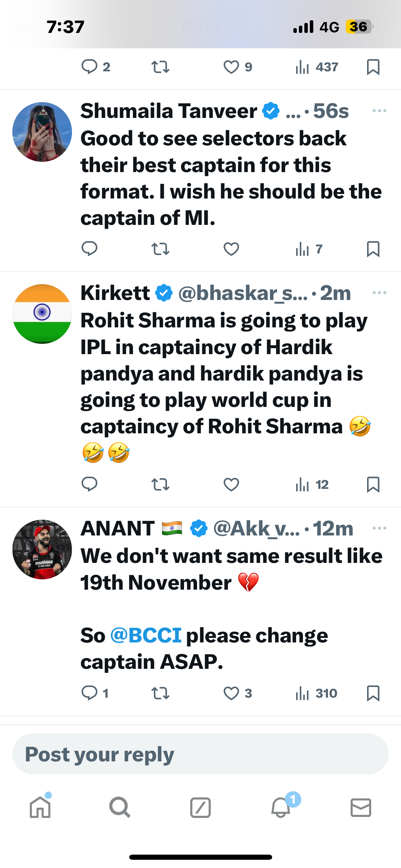Open the Notifications tab
401x868 pixels.
281,807
